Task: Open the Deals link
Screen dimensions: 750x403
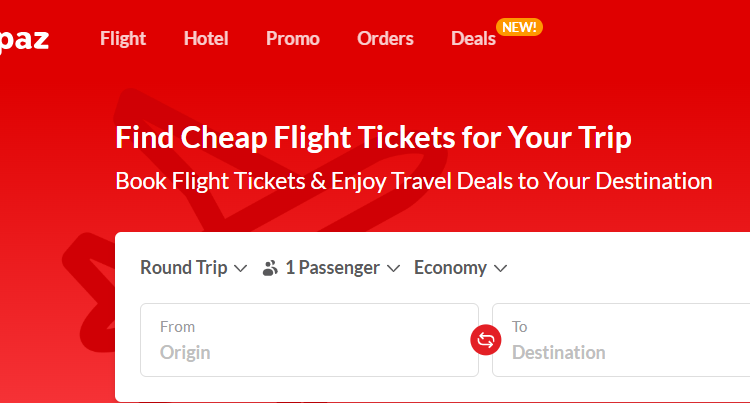Action: 473,39
